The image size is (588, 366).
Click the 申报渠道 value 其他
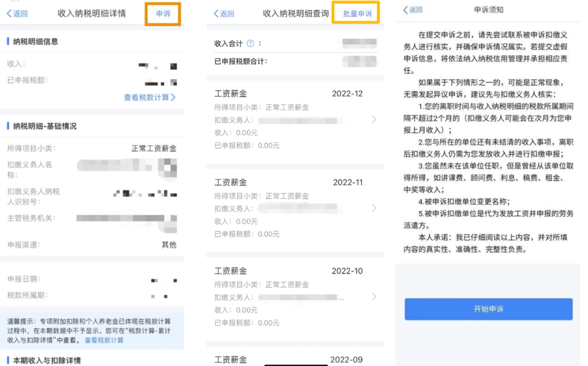[169, 245]
